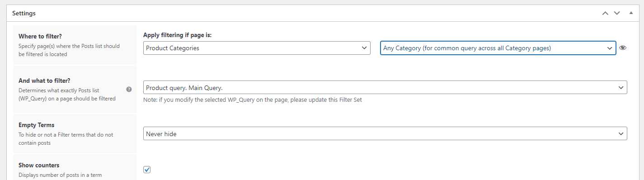Viewport: 644px width, 180px height.
Task: Click the note about updating this Filter Set
Action: (x=253, y=99)
